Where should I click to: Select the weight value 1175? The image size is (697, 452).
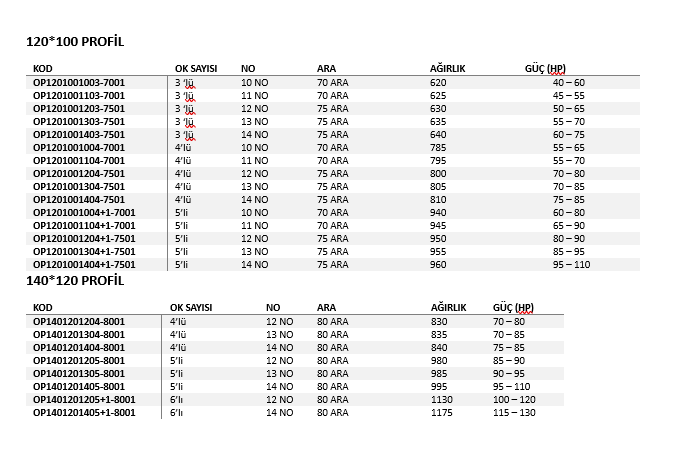click(442, 412)
